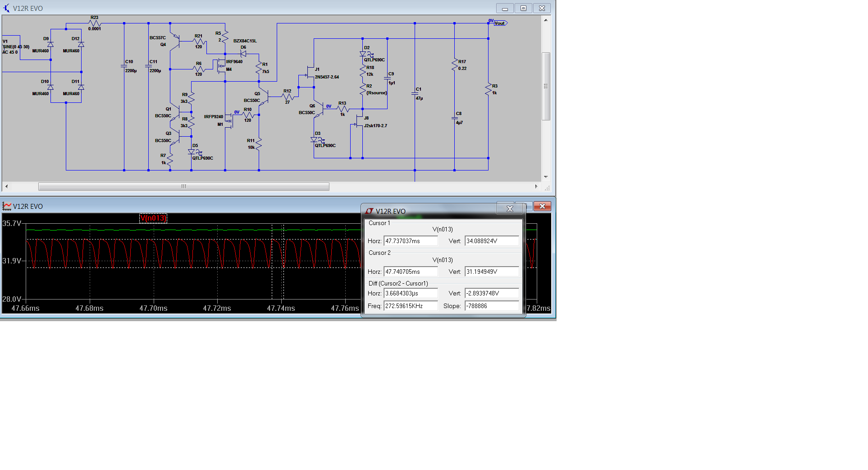Screen dimensions: 868x470
Task: Select resistor R11 10k symbol
Action: coord(259,143)
